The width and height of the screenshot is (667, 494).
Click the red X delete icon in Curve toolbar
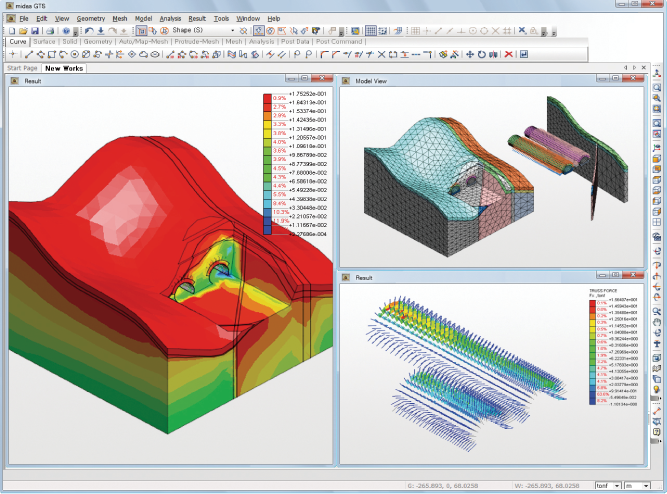[x=508, y=54]
